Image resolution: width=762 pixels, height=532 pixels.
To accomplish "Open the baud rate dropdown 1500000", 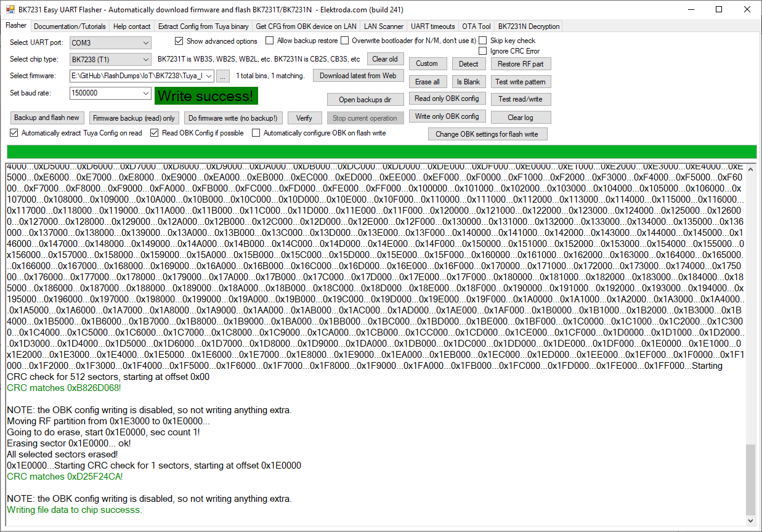I will click(x=110, y=93).
